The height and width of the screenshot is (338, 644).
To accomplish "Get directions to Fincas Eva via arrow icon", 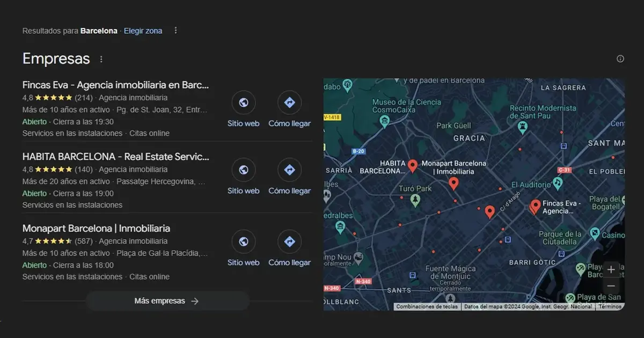I will click(289, 102).
